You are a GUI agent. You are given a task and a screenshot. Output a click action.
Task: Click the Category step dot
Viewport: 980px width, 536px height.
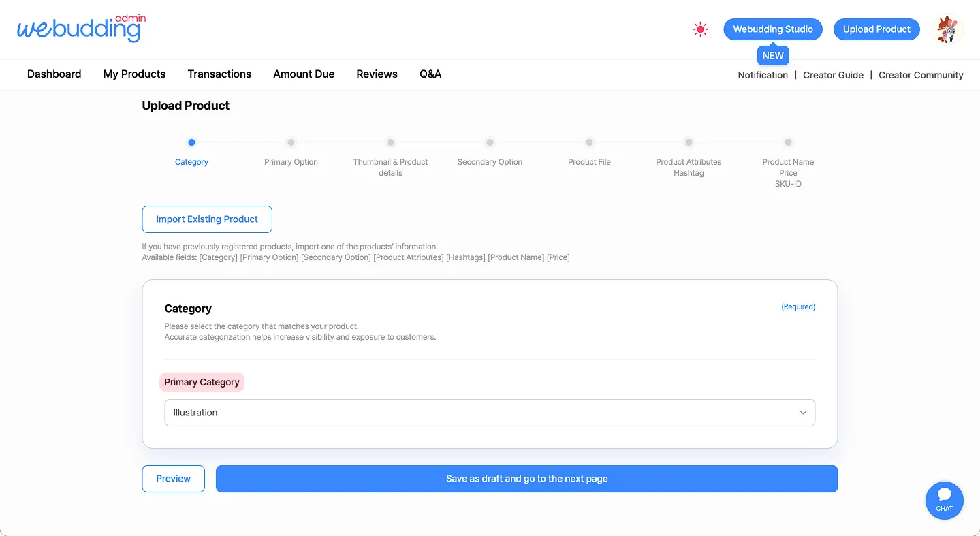[191, 142]
